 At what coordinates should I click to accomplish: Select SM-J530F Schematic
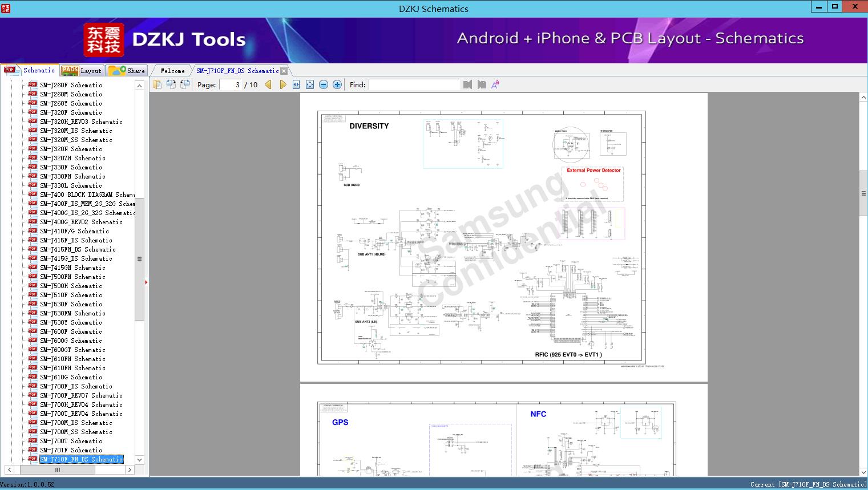pos(71,304)
